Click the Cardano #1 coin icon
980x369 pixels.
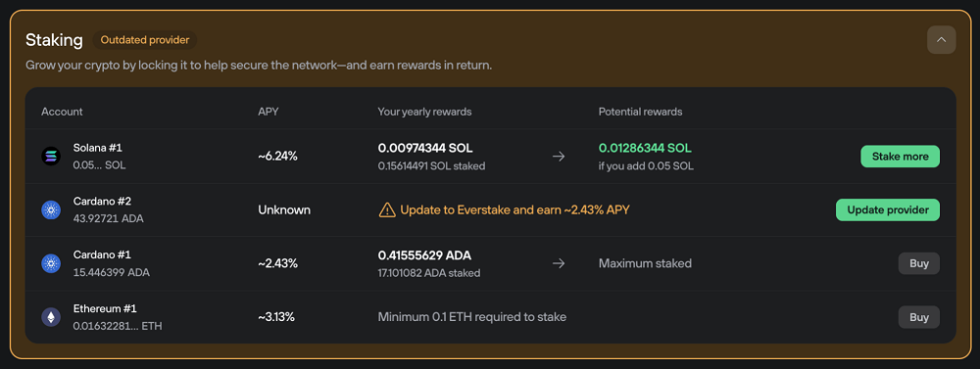[x=51, y=263]
